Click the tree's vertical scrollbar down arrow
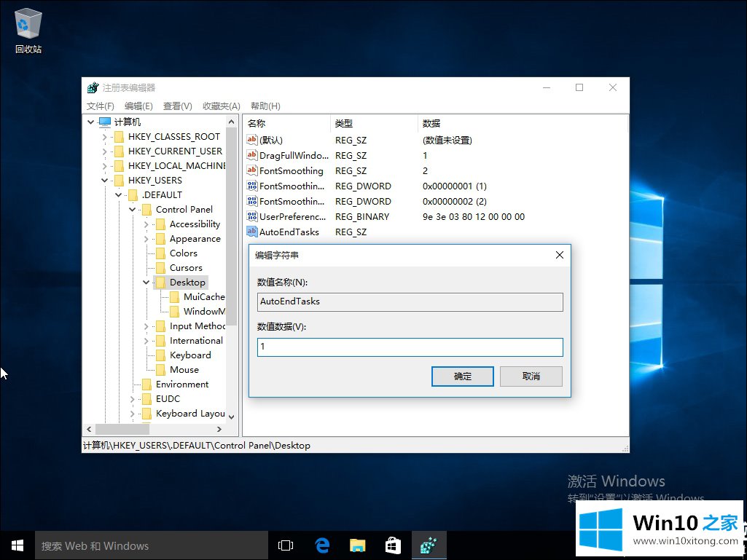Screen dimensions: 747x560 232,417
